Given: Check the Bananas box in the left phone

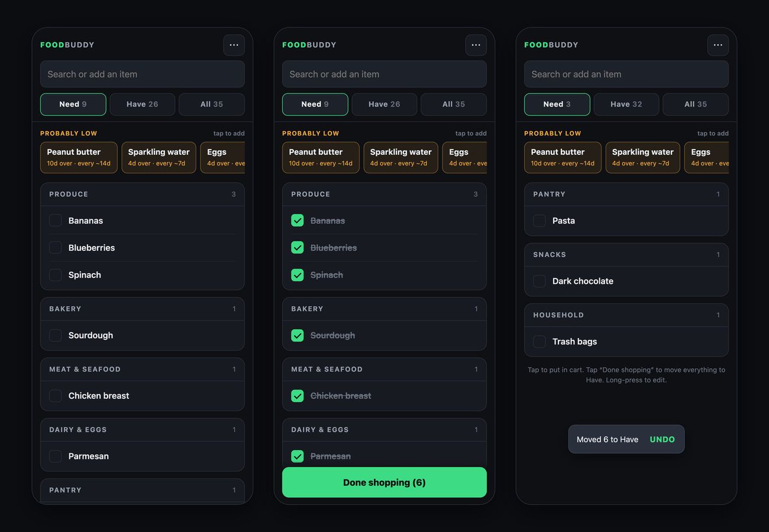Looking at the screenshot, I should click(x=55, y=220).
